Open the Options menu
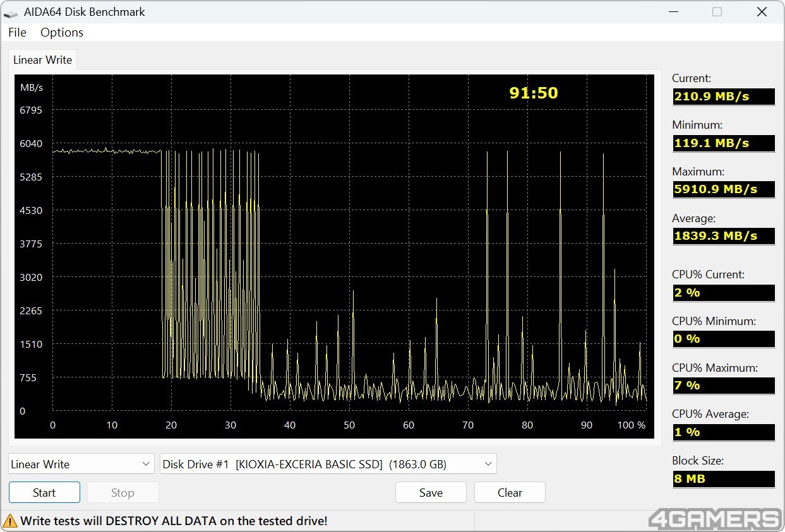The width and height of the screenshot is (785, 532). click(62, 32)
